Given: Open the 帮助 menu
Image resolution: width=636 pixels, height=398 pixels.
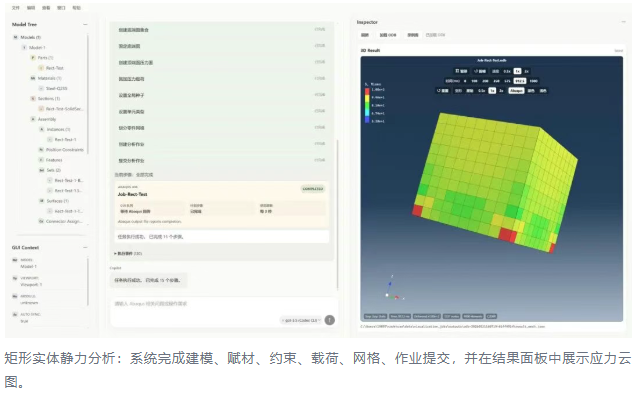Looking at the screenshot, I should pyautogui.click(x=76, y=8).
